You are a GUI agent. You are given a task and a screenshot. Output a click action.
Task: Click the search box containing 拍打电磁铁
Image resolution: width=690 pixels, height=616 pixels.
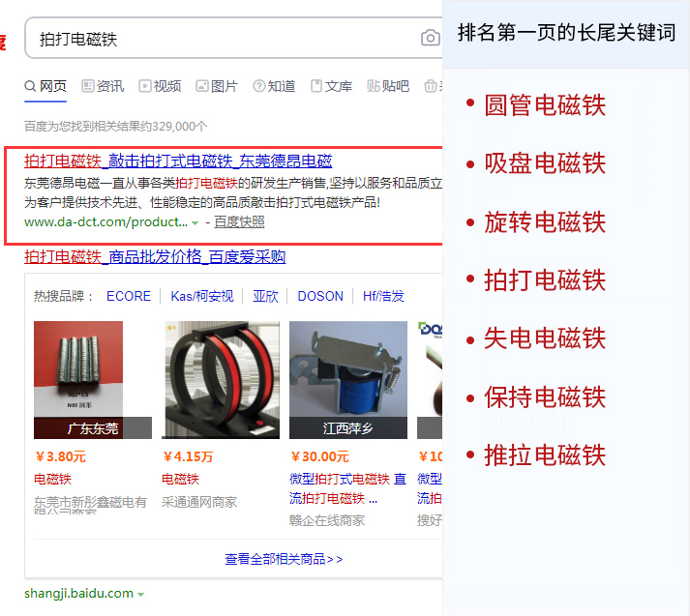(x=223, y=39)
